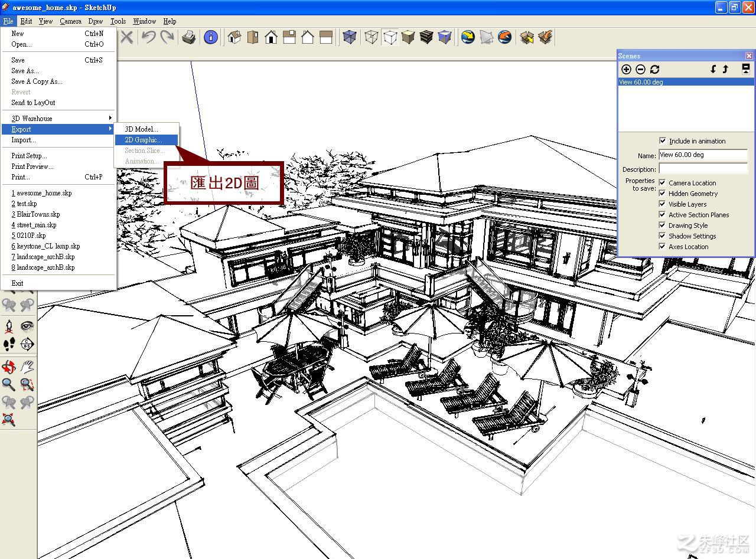
Task: Remove the scene with the minus icon
Action: click(640, 69)
